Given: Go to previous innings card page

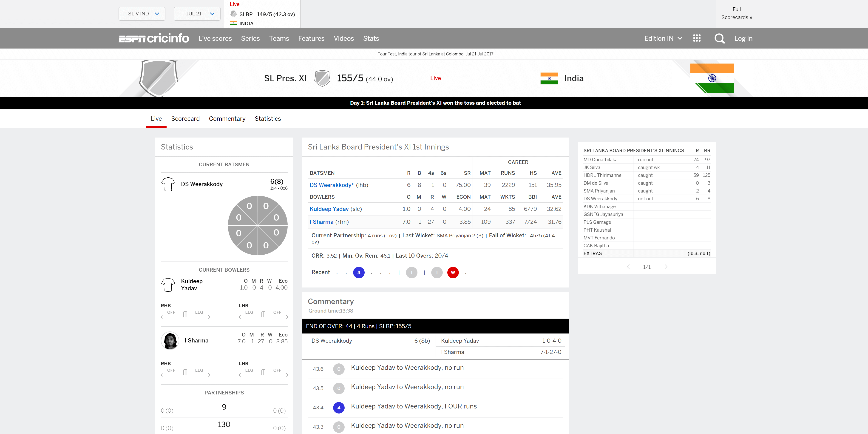Looking at the screenshot, I should coord(628,267).
